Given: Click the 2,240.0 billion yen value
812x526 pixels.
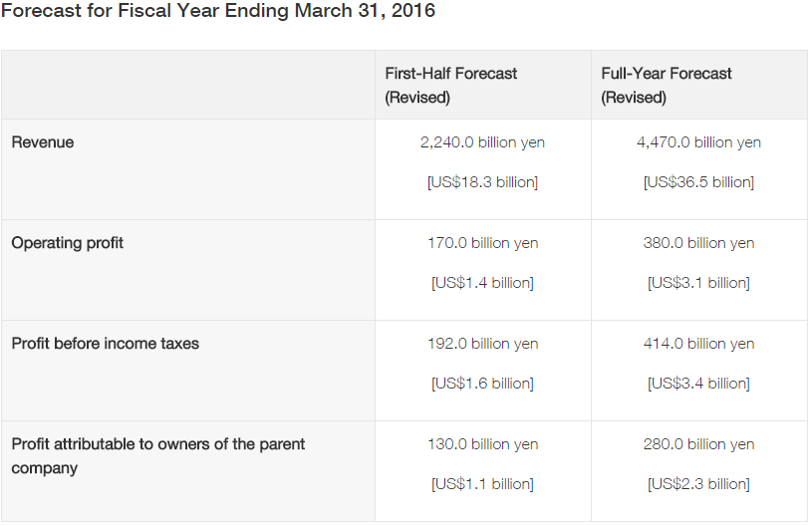Looking at the screenshot, I should (482, 142).
